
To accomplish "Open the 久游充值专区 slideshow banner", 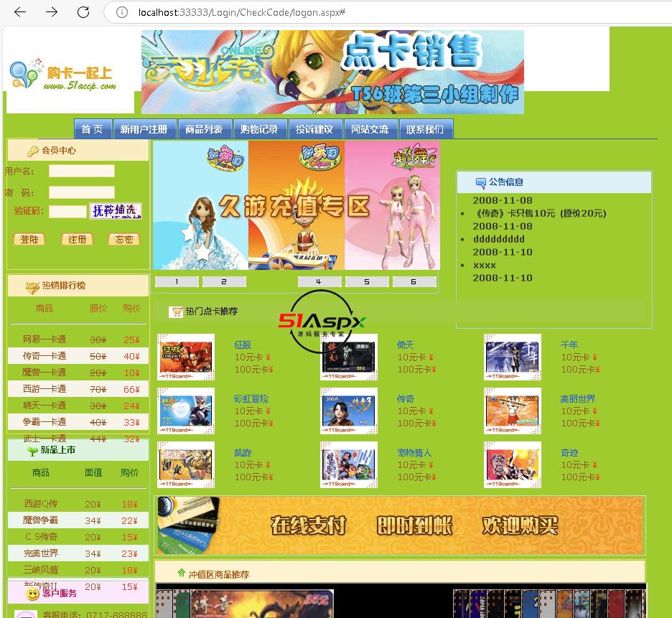I will pyautogui.click(x=297, y=205).
